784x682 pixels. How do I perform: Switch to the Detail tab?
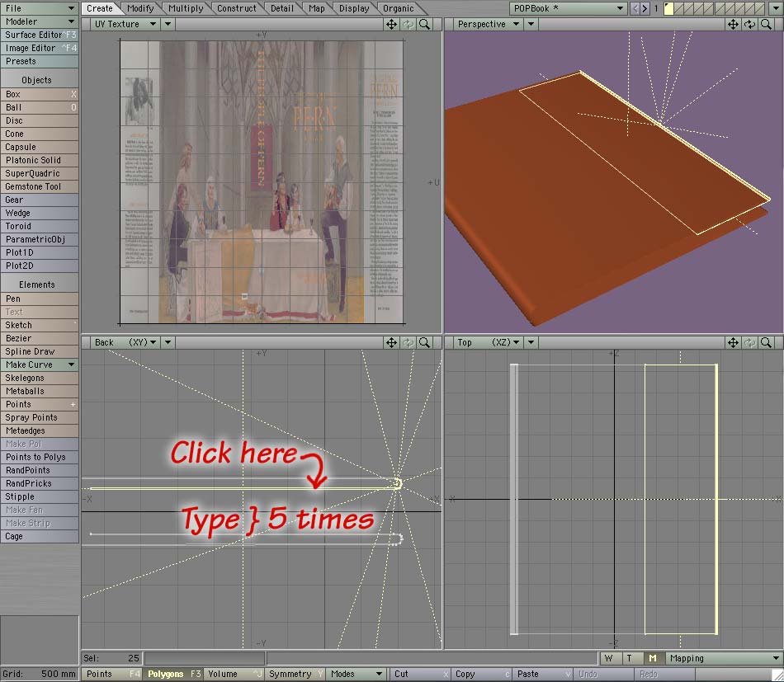point(282,8)
